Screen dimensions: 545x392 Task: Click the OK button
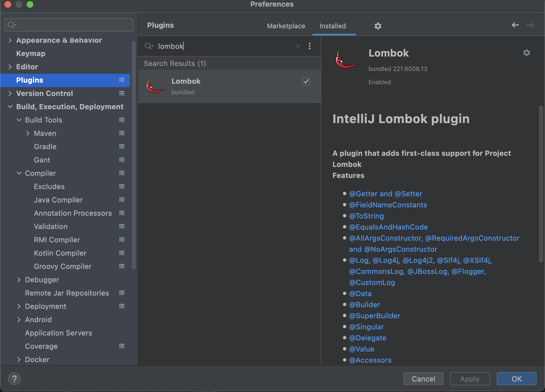[516, 379]
